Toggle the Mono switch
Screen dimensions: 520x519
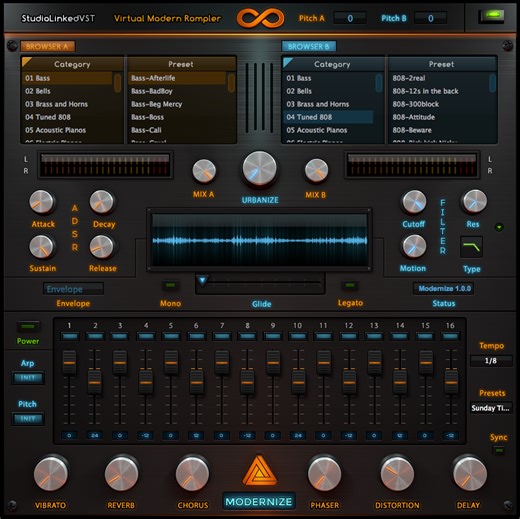point(171,286)
